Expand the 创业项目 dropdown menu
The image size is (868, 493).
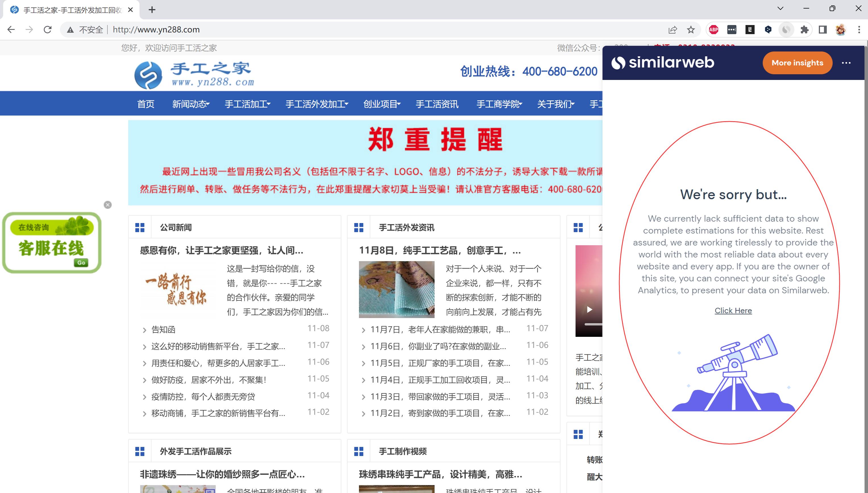point(382,104)
